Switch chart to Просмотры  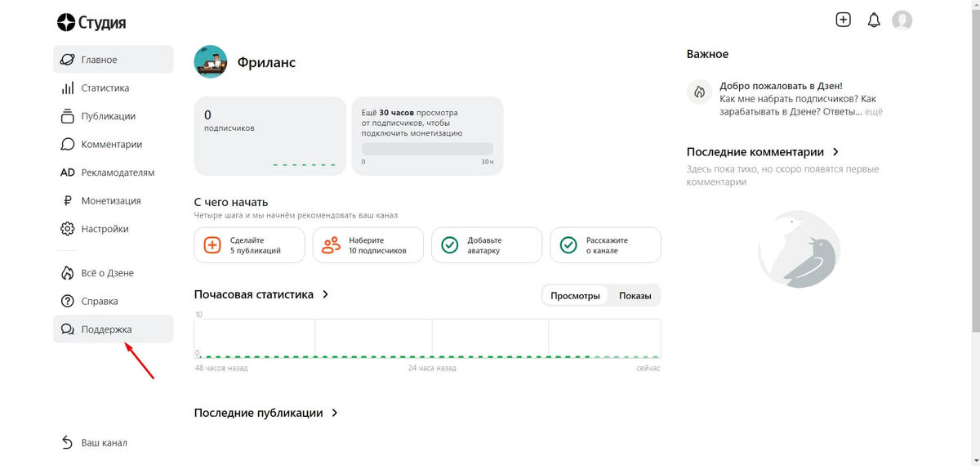(x=575, y=296)
